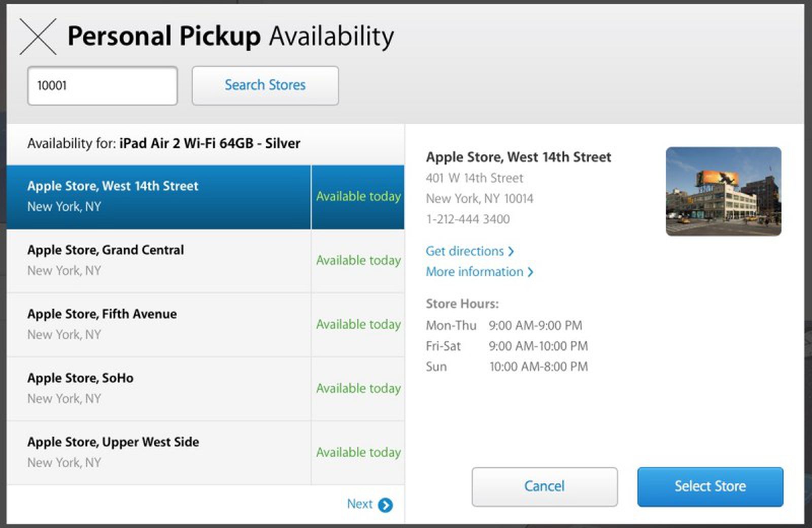This screenshot has width=812, height=528.
Task: Click the store phone number 1-212-444 3400
Action: (x=468, y=219)
